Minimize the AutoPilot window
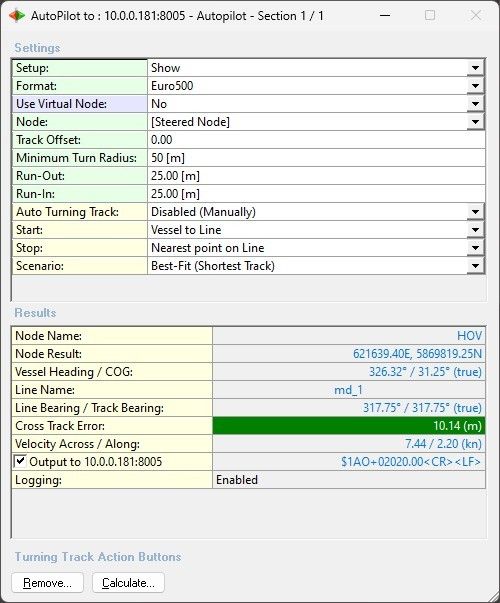Viewport: 500px width, 603px height. point(385,16)
